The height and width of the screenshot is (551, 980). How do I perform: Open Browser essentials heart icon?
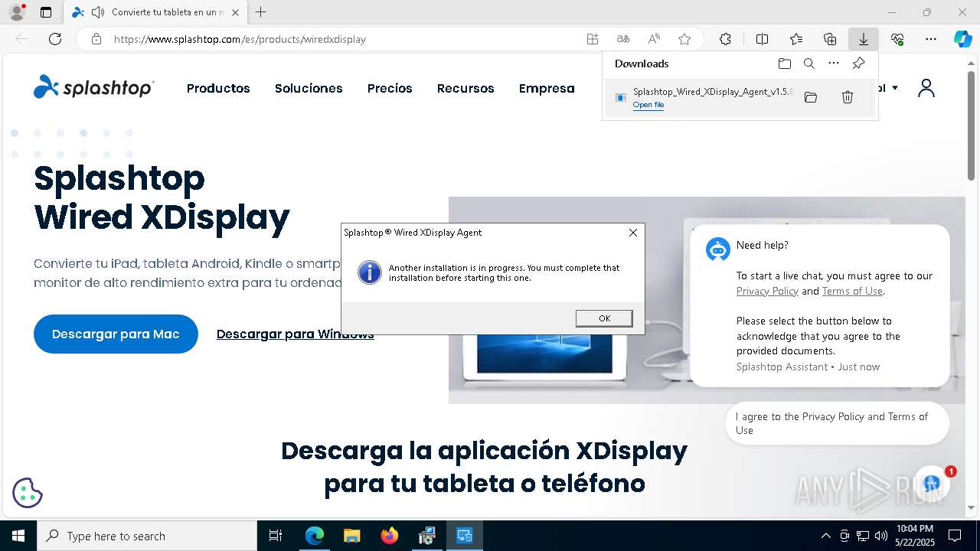click(897, 39)
